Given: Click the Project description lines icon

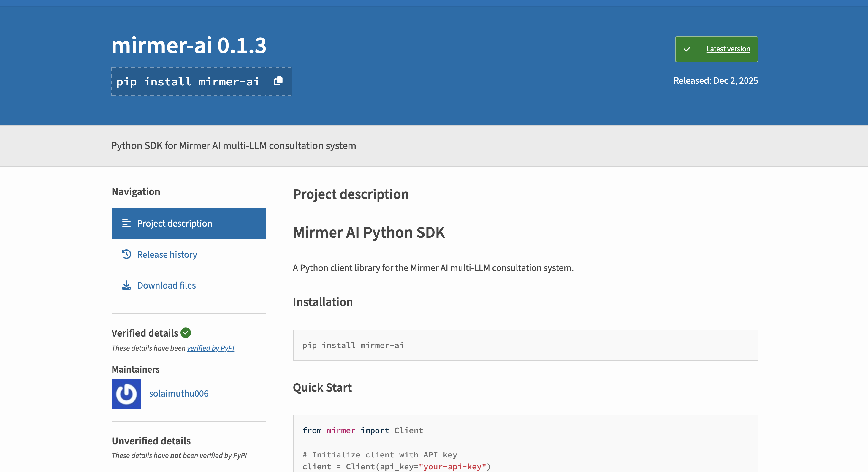Looking at the screenshot, I should point(126,223).
